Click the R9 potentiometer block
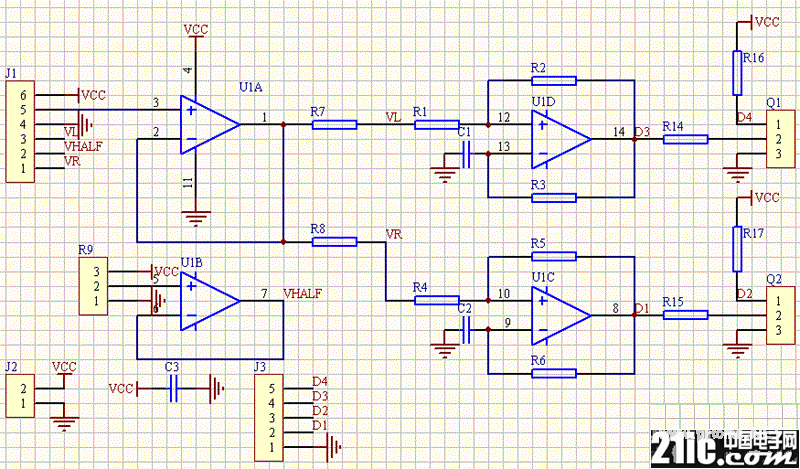Screen dimensions: 800x469 point(95,286)
